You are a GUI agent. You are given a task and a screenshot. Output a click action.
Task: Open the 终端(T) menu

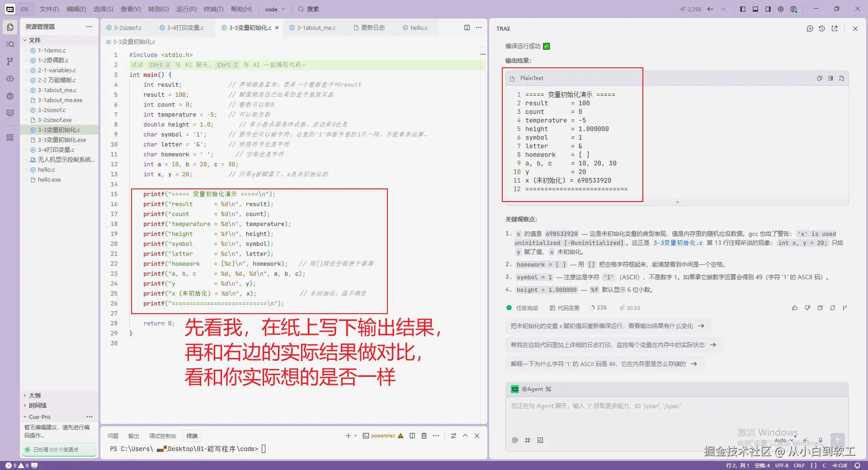pyautogui.click(x=213, y=9)
